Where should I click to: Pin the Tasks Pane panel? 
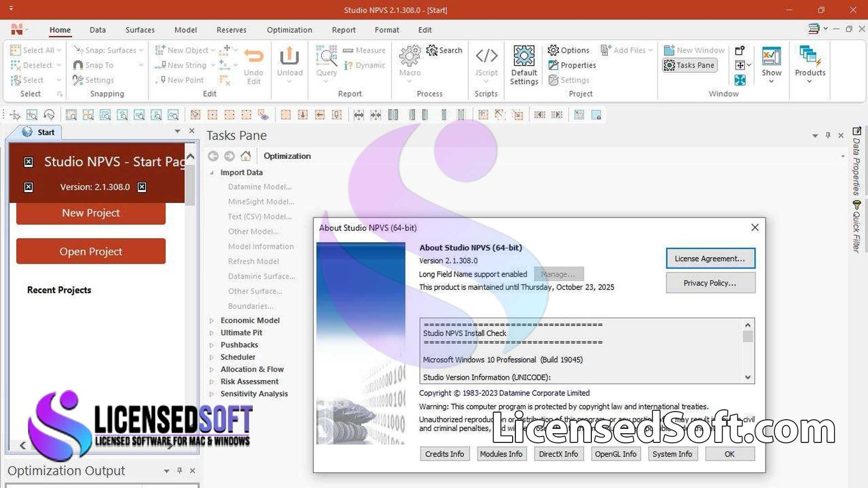pos(828,136)
